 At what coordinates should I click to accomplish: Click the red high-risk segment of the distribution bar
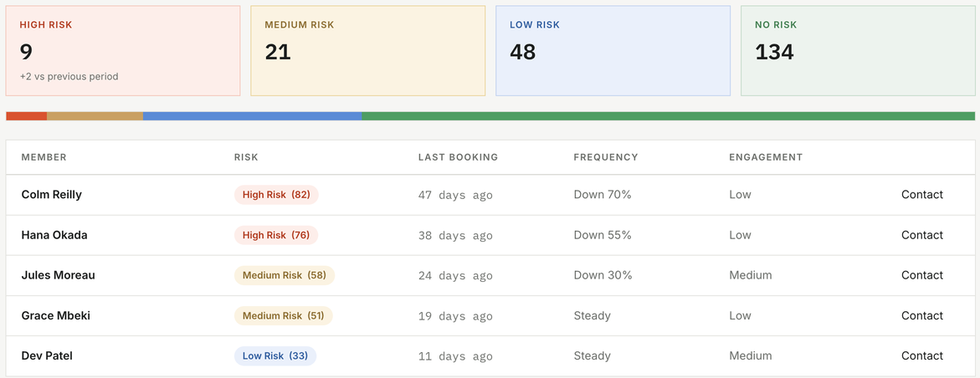click(x=26, y=116)
